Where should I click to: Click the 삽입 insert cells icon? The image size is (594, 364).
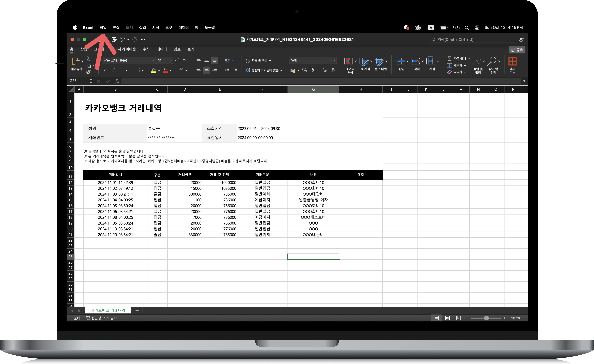pos(400,61)
